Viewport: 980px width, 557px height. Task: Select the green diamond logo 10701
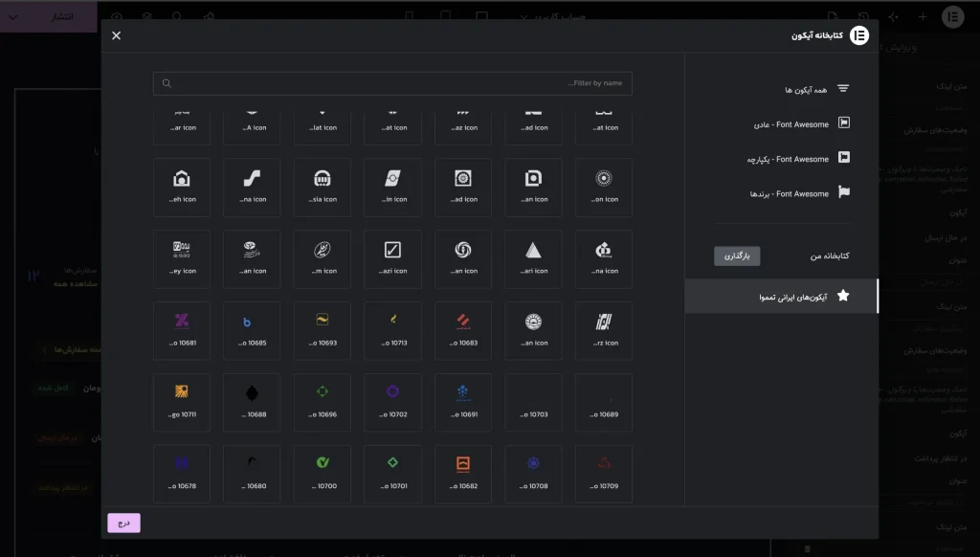(392, 474)
